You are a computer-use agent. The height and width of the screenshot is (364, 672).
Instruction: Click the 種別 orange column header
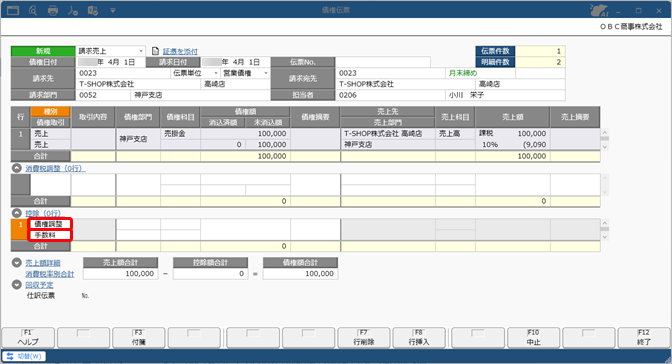coord(50,111)
